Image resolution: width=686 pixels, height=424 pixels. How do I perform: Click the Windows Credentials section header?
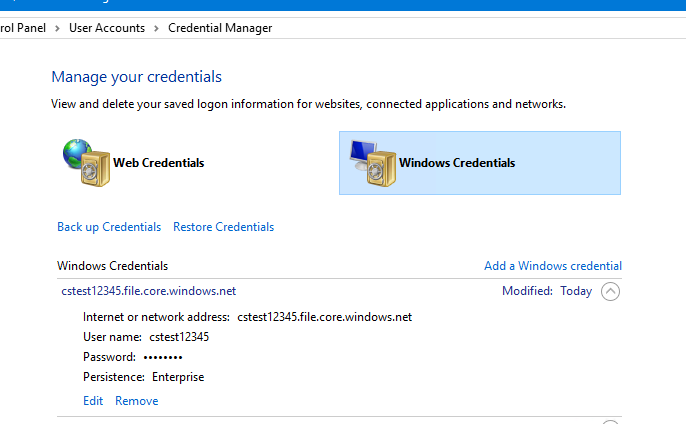pos(112,266)
